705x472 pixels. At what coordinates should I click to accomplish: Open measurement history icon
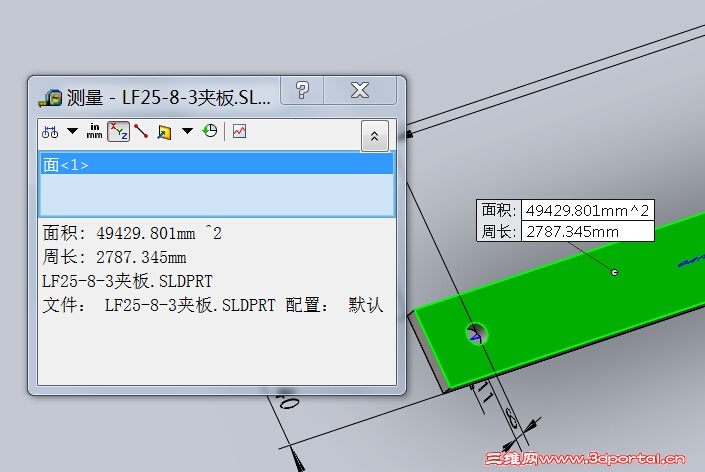click(x=210, y=131)
